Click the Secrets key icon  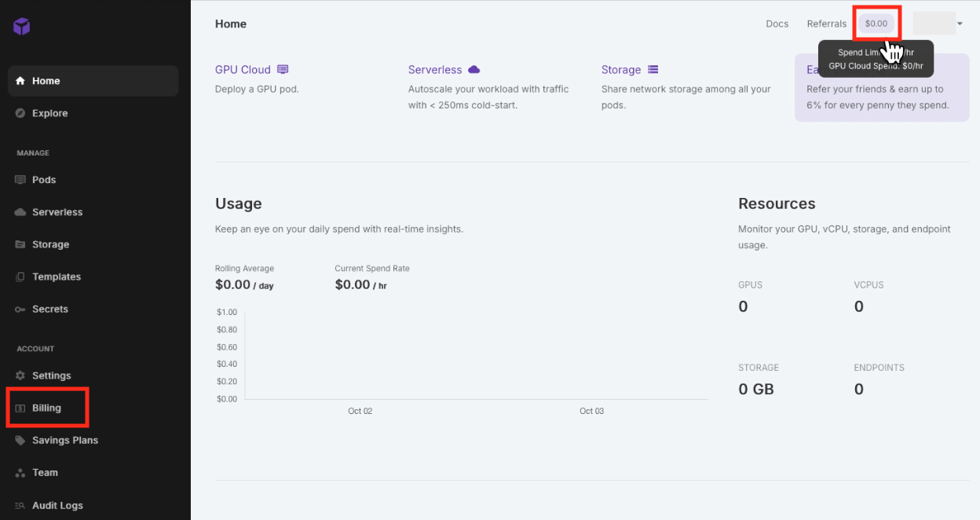(20, 309)
